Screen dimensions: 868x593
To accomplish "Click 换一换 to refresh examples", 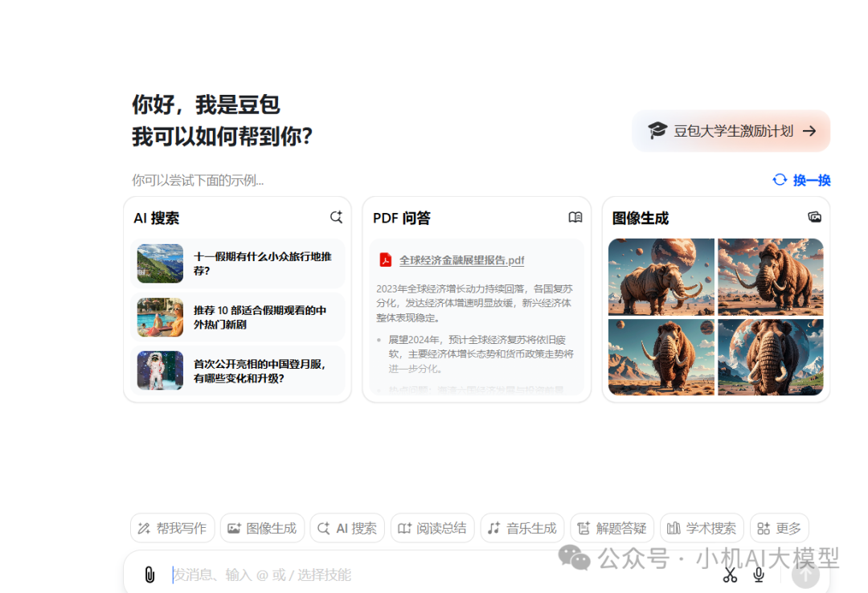I will pyautogui.click(x=812, y=180).
